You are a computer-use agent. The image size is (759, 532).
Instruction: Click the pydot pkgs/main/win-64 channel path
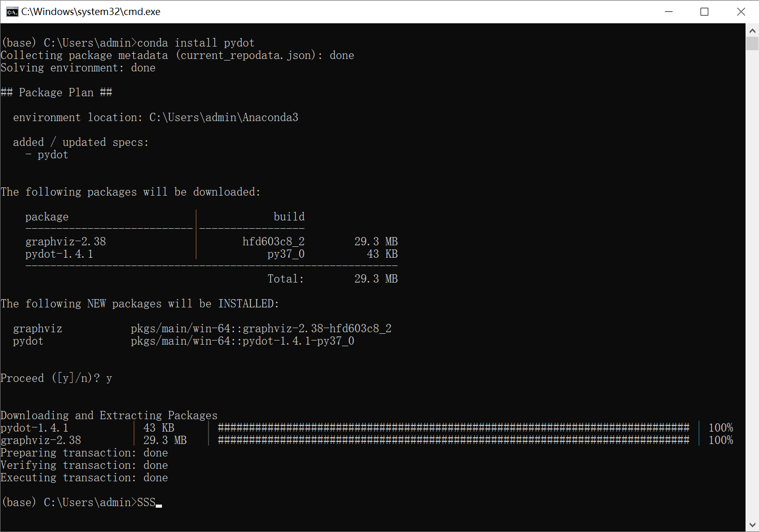click(x=243, y=341)
